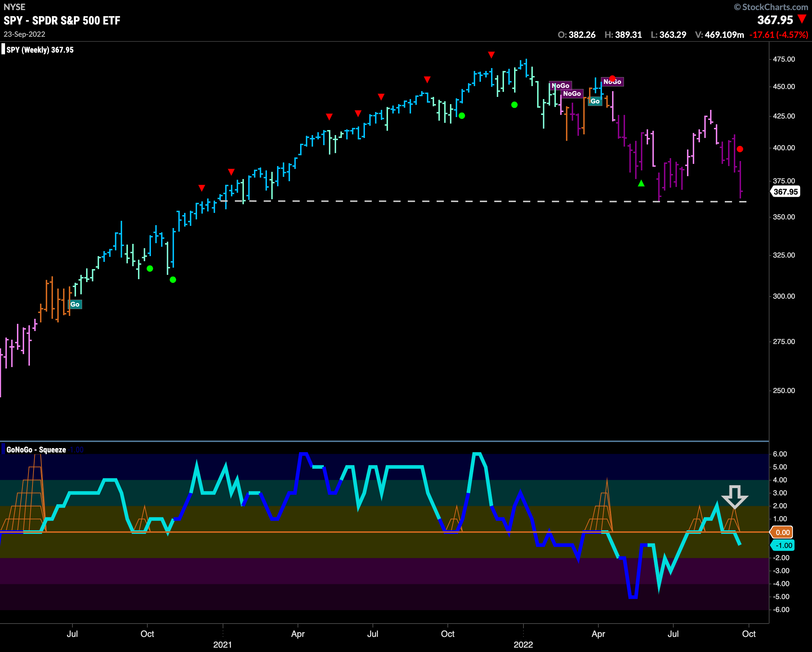Click the green circle marker near October 2020
812x652 pixels.
pyautogui.click(x=150, y=269)
